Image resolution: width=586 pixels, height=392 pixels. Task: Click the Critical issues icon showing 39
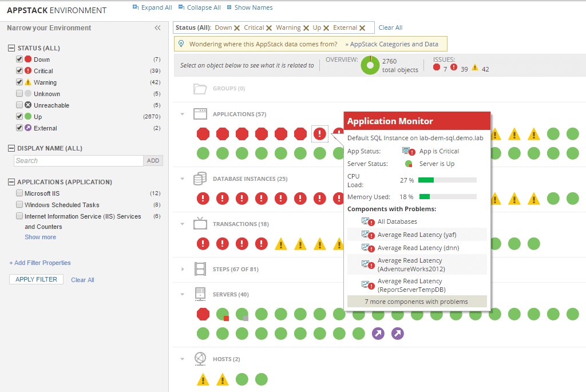tap(454, 68)
